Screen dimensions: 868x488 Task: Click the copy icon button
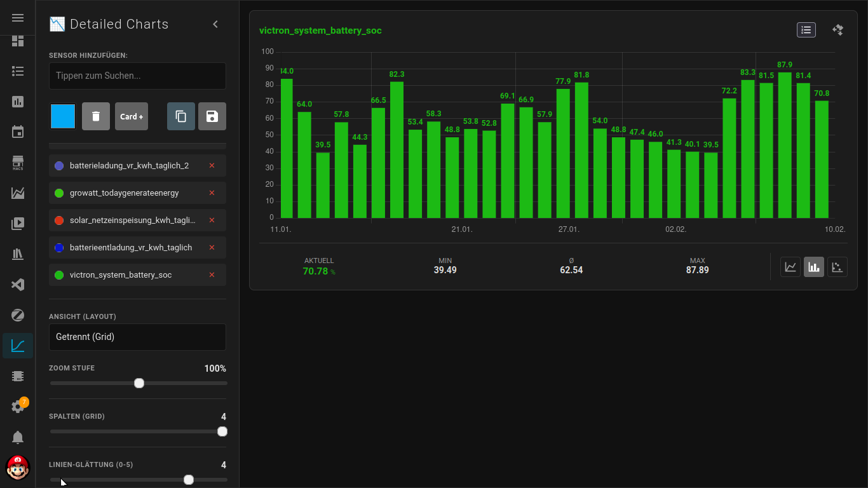[181, 116]
